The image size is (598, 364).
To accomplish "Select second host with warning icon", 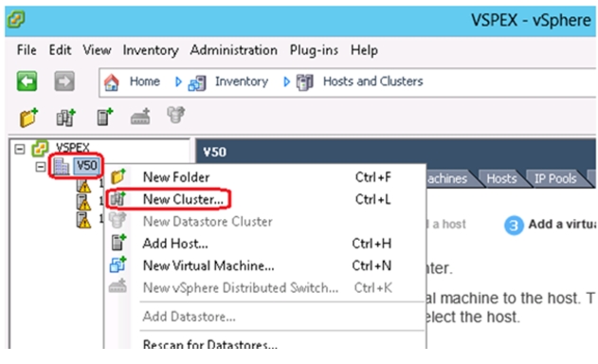I will pyautogui.click(x=84, y=202).
